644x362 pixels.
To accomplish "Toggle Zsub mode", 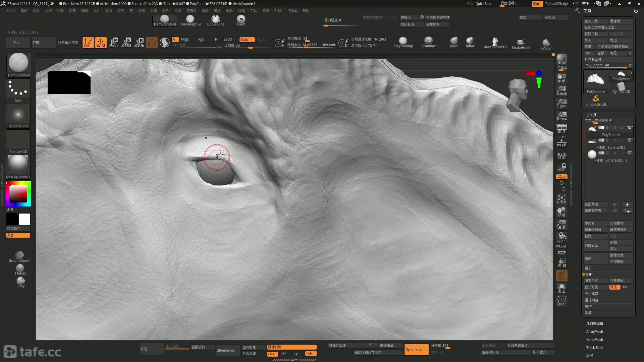I will click(x=247, y=40).
